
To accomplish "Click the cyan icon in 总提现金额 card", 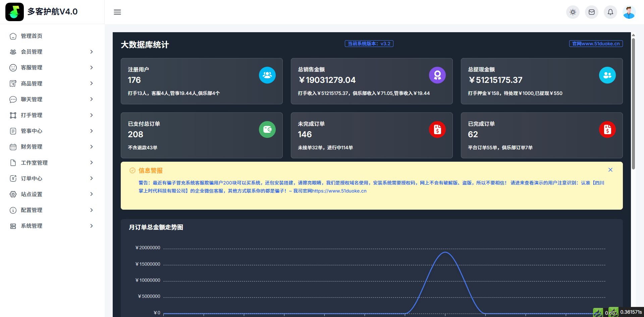I will coord(607,75).
